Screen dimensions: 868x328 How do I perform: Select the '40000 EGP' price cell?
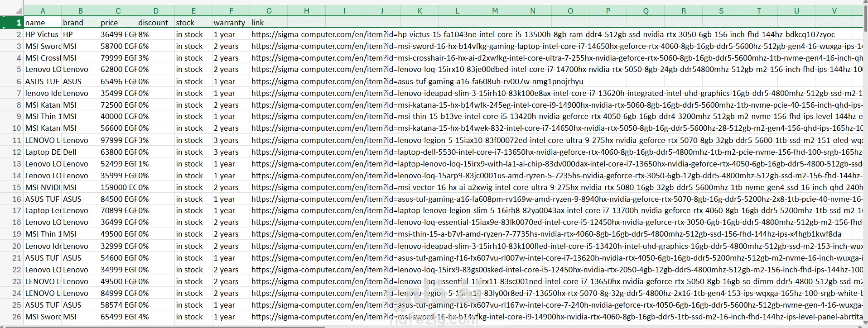[118, 116]
